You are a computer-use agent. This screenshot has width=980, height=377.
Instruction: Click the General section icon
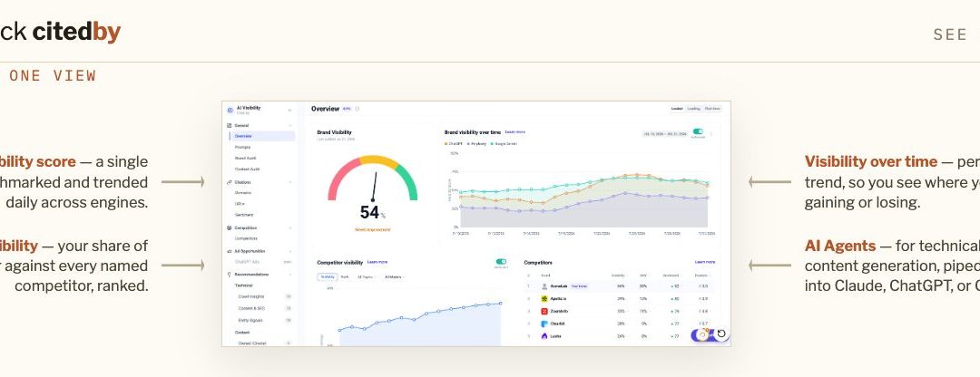pyautogui.click(x=230, y=125)
